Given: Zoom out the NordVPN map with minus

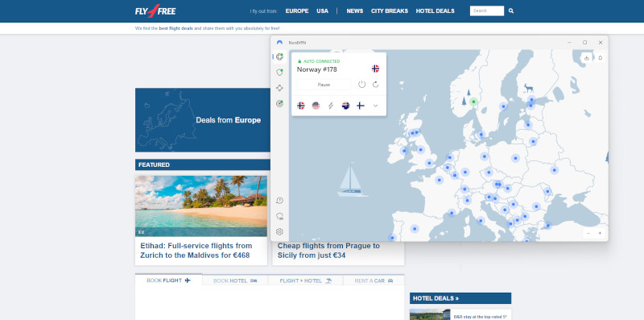Looking at the screenshot, I should click(x=588, y=233).
